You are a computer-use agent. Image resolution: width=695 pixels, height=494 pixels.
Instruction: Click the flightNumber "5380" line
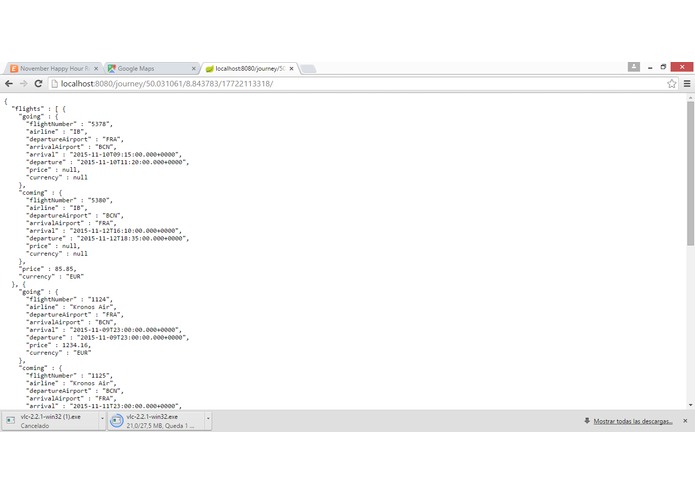point(69,200)
